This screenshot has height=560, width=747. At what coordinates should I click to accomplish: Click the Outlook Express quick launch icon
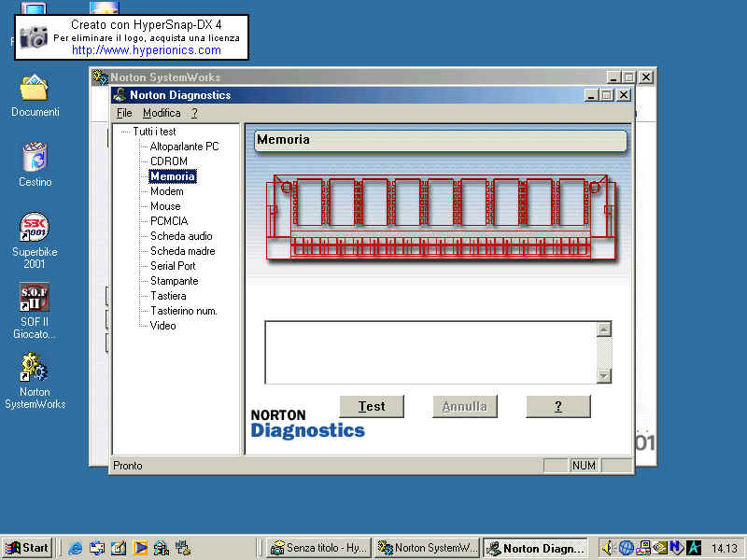click(x=97, y=548)
